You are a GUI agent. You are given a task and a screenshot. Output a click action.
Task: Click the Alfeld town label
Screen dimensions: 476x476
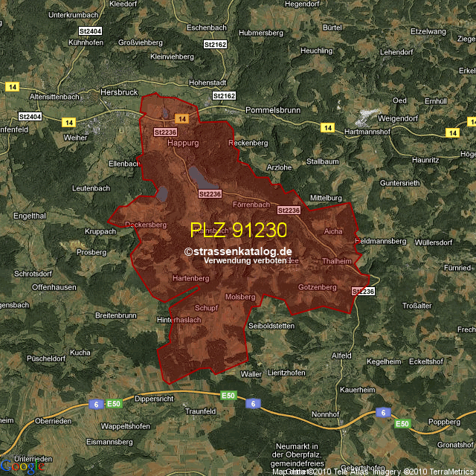(341, 356)
